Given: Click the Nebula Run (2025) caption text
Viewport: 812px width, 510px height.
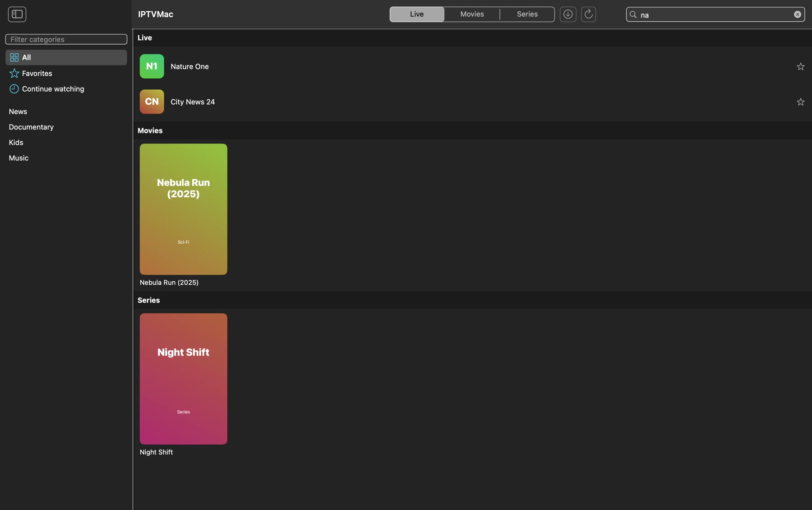Looking at the screenshot, I should pyautogui.click(x=169, y=283).
